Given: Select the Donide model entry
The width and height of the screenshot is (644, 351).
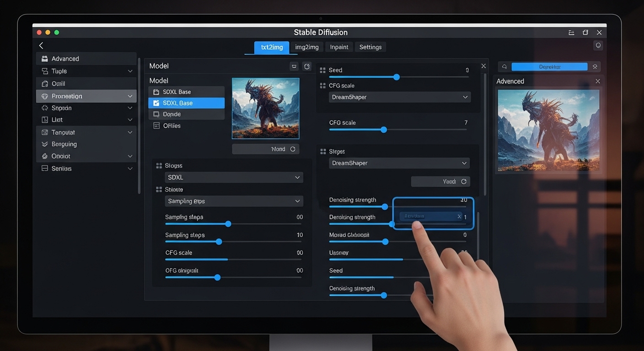Looking at the screenshot, I should [186, 114].
